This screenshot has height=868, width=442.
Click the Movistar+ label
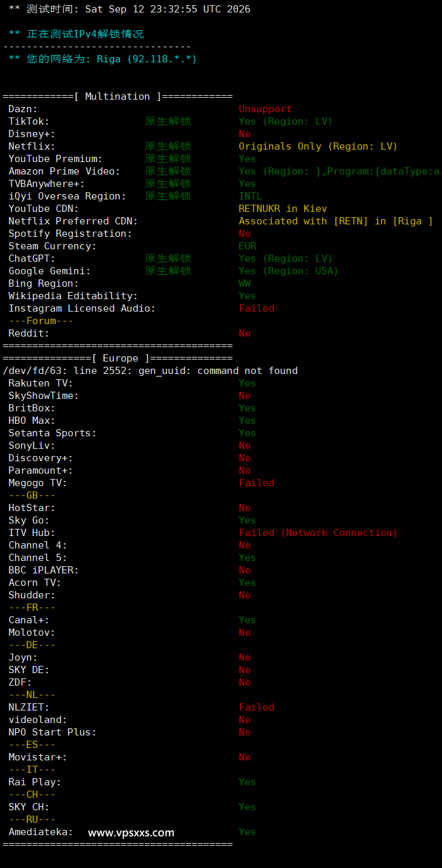click(38, 757)
